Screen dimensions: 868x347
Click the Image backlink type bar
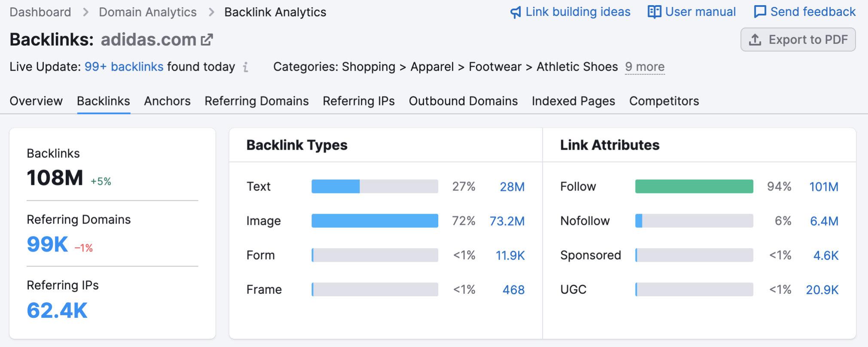coord(375,221)
